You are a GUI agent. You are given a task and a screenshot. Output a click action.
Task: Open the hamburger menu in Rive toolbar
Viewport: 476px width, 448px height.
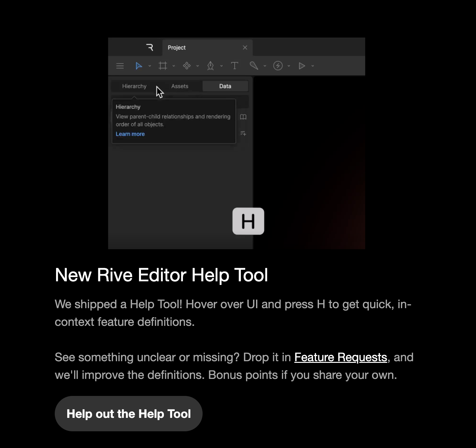pyautogui.click(x=120, y=66)
